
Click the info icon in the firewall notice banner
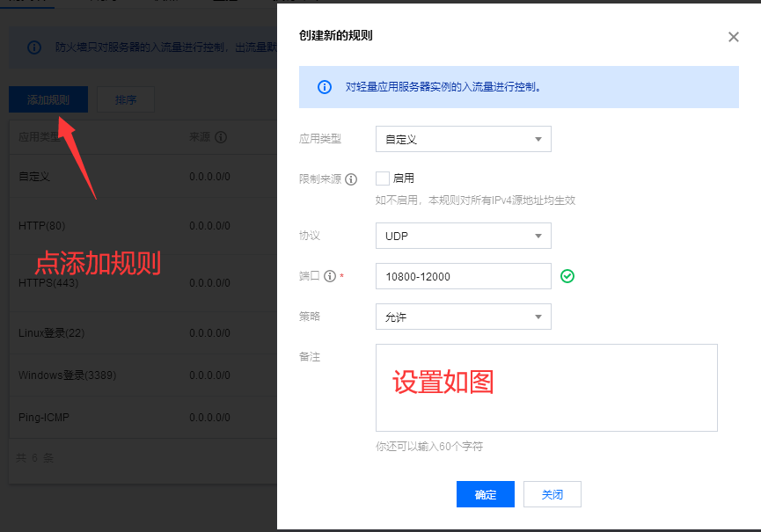coord(34,47)
